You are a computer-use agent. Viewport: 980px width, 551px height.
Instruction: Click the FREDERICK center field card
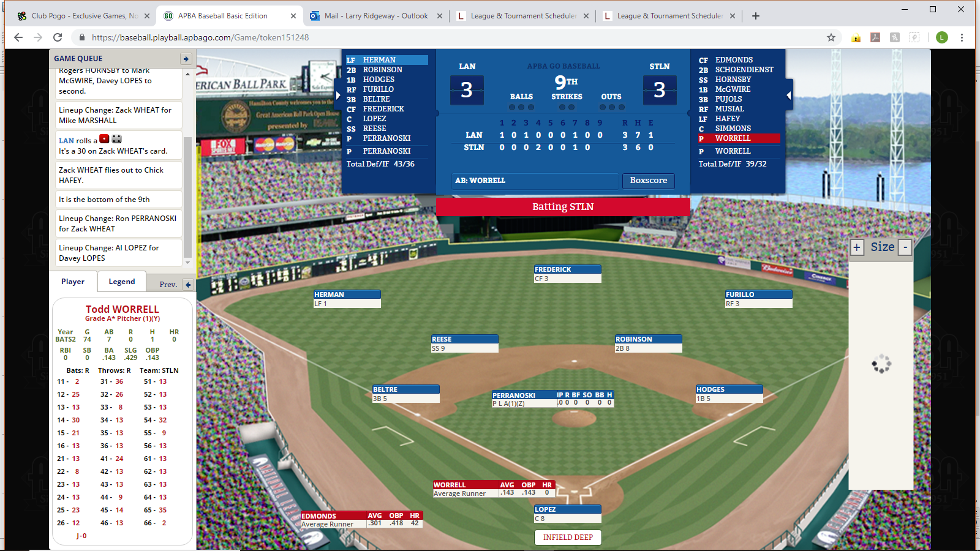(x=567, y=274)
